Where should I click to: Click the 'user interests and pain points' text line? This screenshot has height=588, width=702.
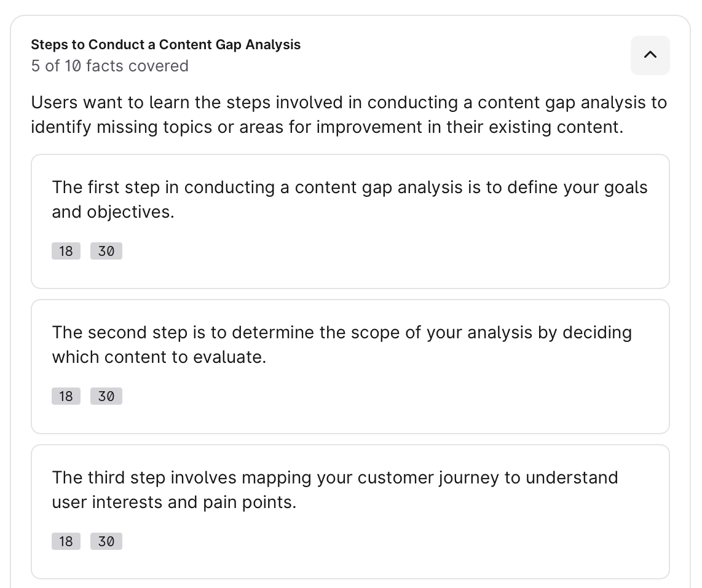tap(174, 503)
